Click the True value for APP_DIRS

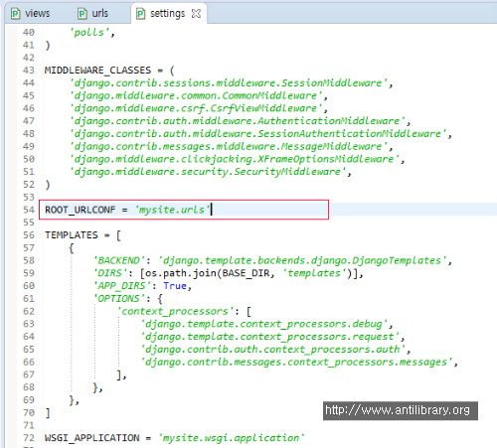[175, 286]
